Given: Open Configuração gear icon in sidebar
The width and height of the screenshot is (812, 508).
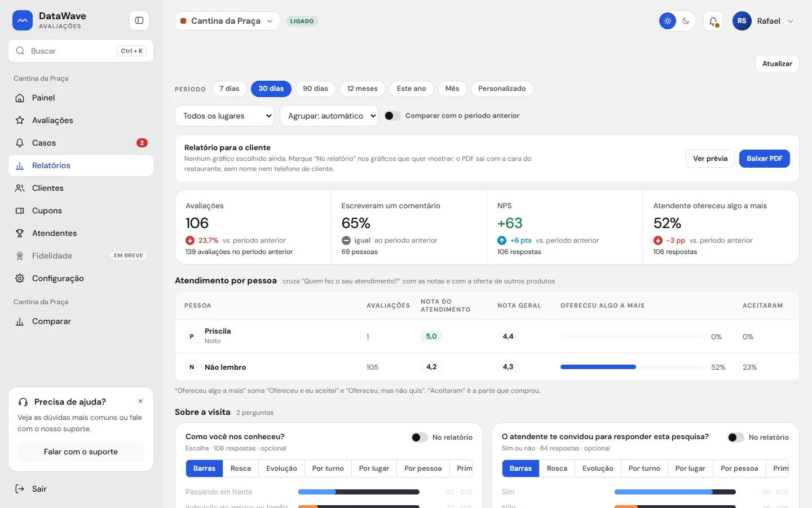Looking at the screenshot, I should tap(20, 278).
